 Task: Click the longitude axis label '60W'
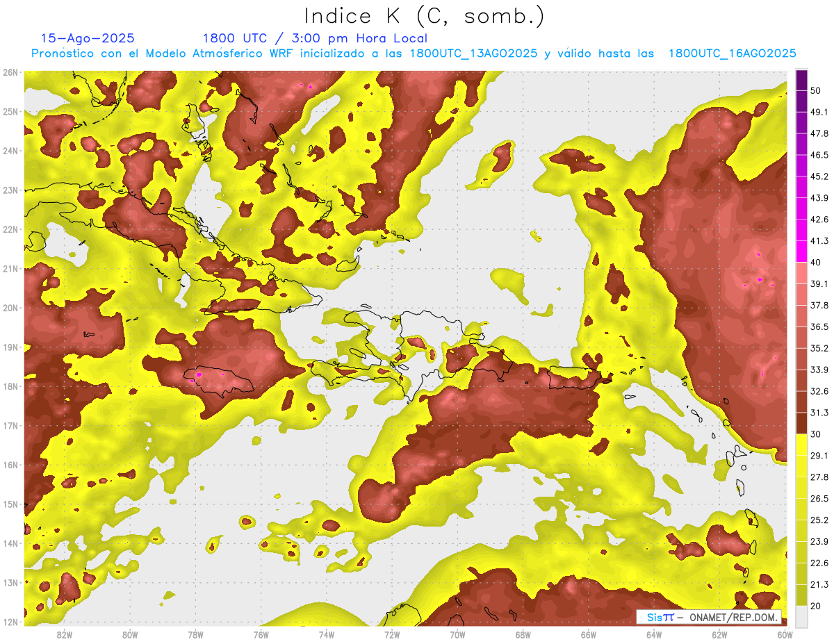click(785, 634)
